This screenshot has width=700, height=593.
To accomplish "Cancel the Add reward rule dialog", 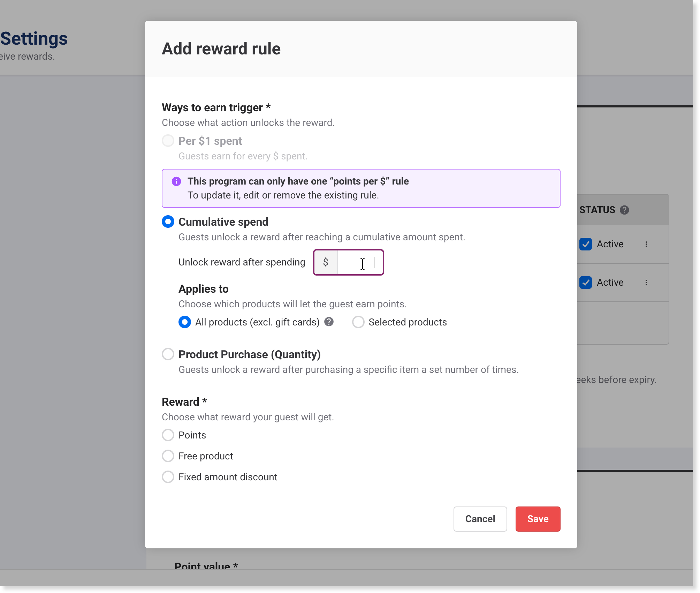I will point(480,519).
